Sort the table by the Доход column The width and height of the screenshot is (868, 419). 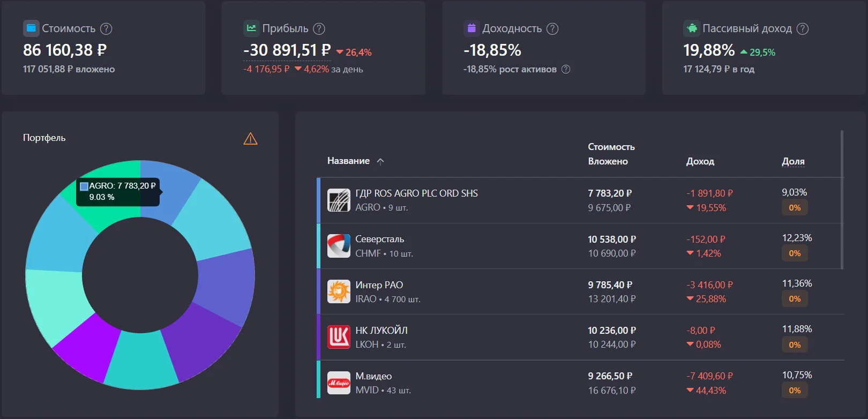700,161
